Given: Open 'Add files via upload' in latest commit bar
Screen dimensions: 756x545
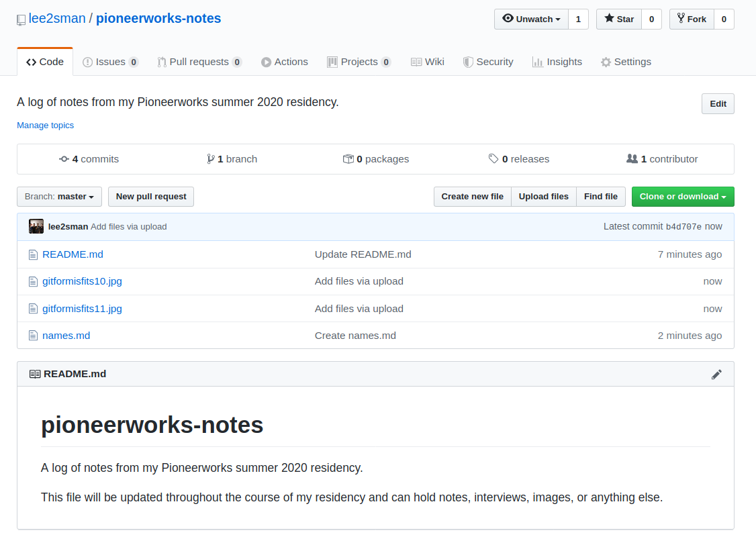Looking at the screenshot, I should click(129, 226).
